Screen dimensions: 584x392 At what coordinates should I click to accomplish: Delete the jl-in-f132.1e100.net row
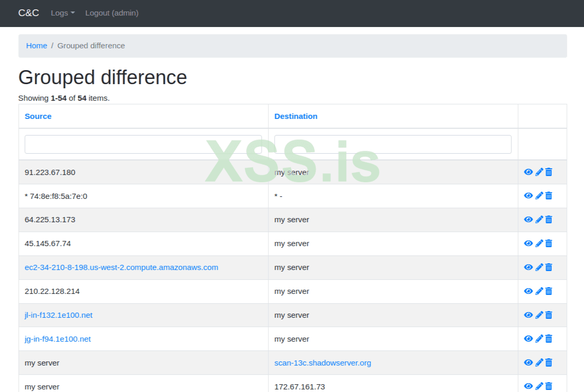[549, 315]
